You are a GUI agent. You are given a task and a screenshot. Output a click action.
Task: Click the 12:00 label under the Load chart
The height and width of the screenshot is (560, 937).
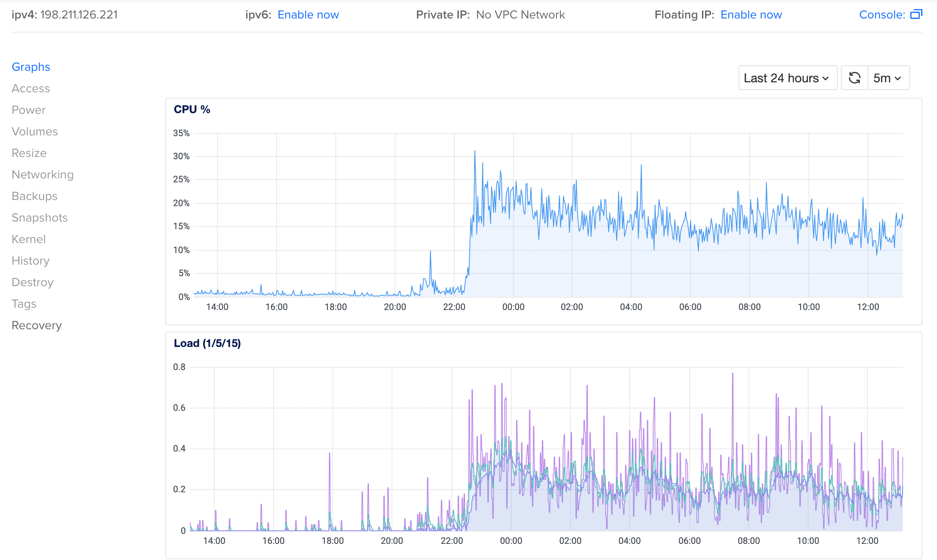[867, 541]
